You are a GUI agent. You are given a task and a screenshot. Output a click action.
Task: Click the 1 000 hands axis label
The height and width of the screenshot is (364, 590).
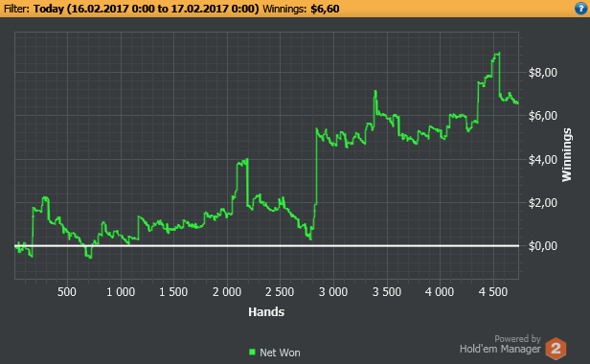click(121, 292)
